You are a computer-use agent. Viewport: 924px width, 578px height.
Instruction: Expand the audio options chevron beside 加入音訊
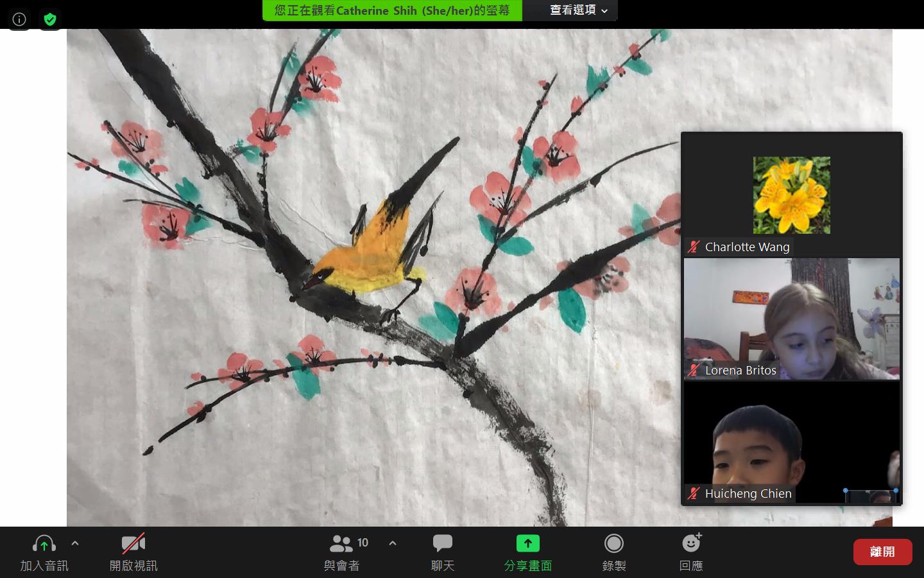[x=75, y=543]
